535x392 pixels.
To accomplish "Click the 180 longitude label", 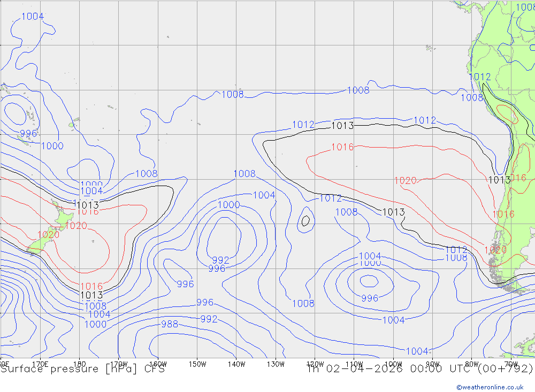I will [80, 364].
